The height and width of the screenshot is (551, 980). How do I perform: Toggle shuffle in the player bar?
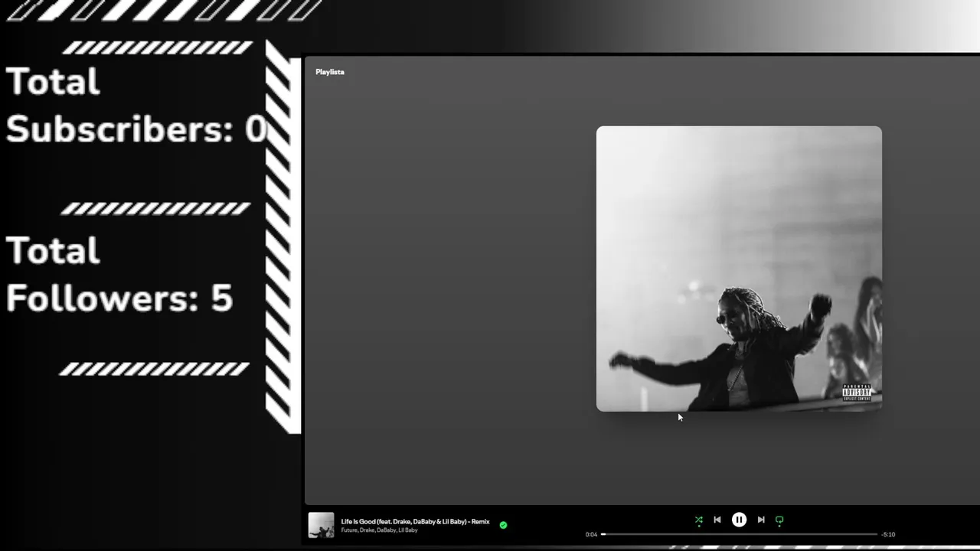tap(698, 520)
